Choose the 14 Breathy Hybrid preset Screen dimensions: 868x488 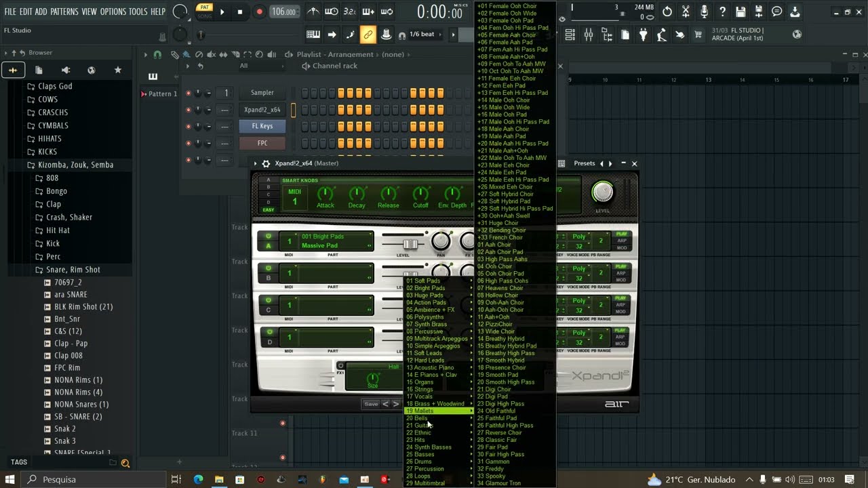[515, 339]
